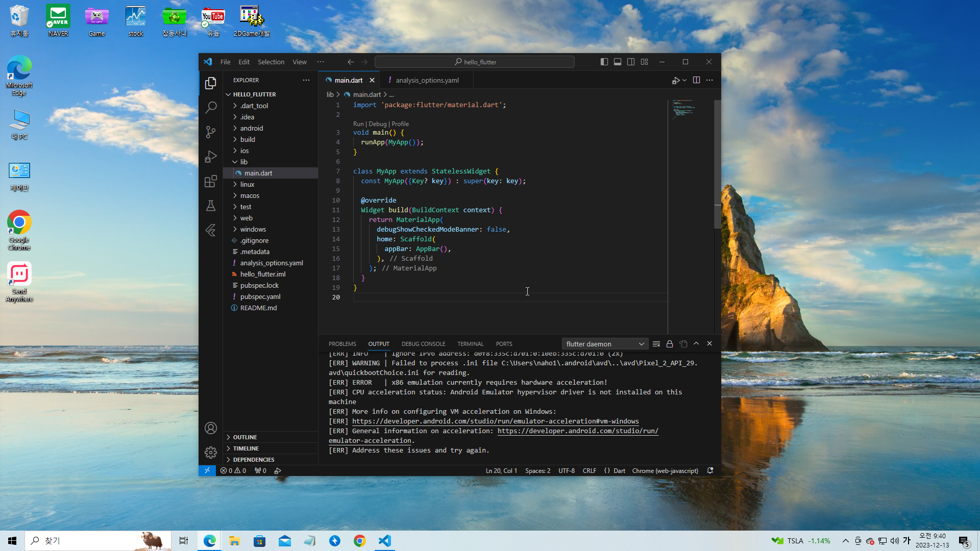Open the Flutter sidebar view icon
Image resolution: width=980 pixels, height=551 pixels.
click(211, 230)
